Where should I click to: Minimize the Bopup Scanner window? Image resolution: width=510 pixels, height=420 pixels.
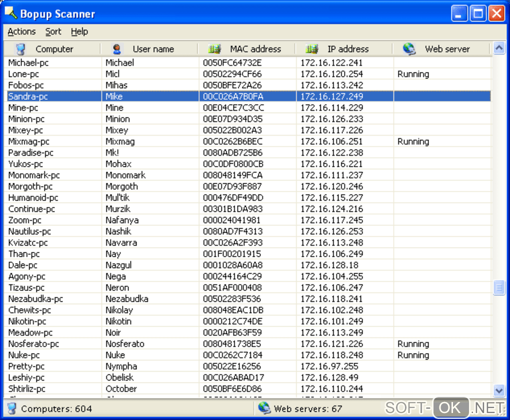[x=459, y=13]
